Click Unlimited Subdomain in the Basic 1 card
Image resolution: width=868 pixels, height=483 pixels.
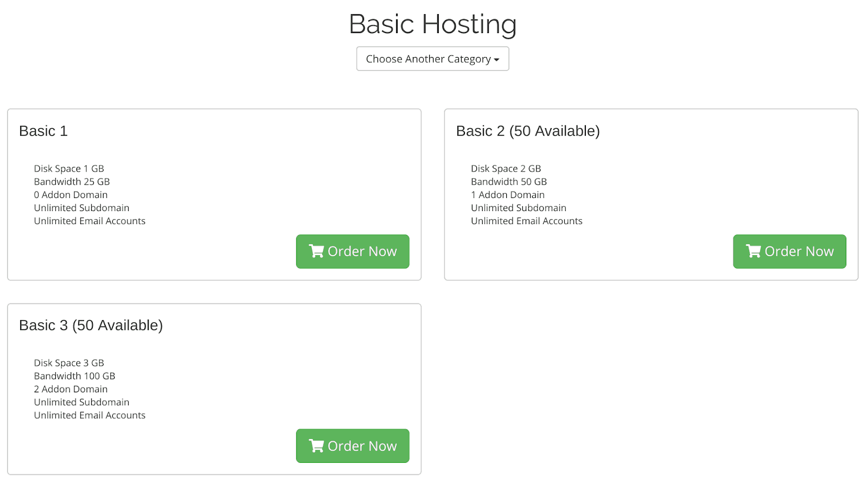point(81,208)
